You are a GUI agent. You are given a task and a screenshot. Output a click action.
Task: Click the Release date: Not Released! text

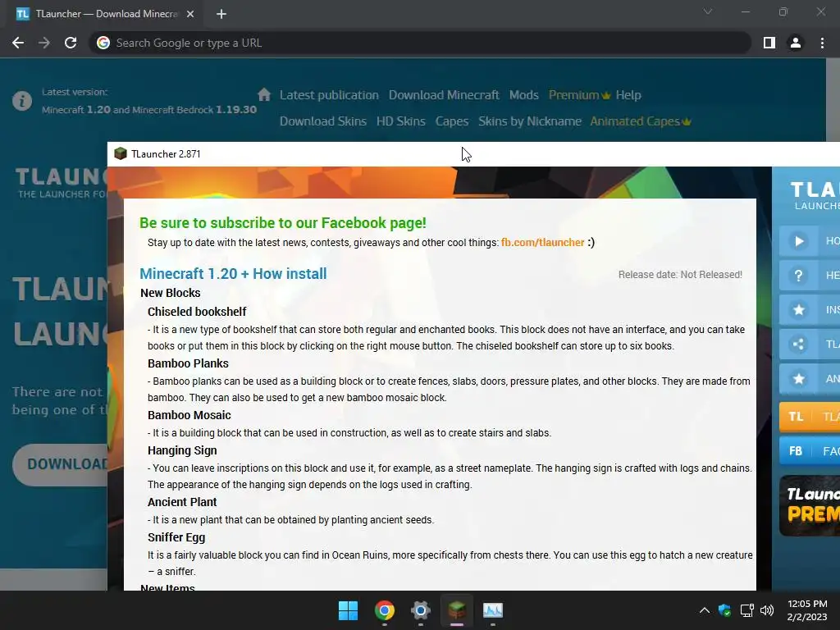pos(680,275)
